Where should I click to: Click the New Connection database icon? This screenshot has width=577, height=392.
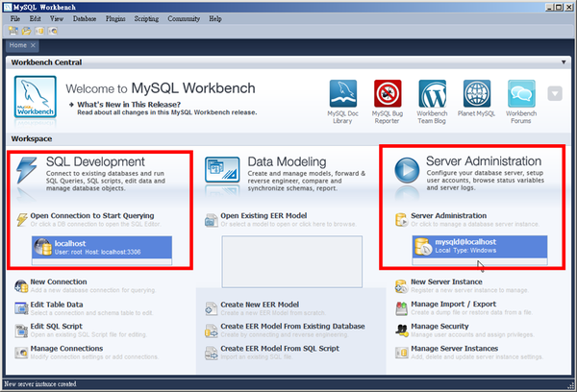[21, 285]
